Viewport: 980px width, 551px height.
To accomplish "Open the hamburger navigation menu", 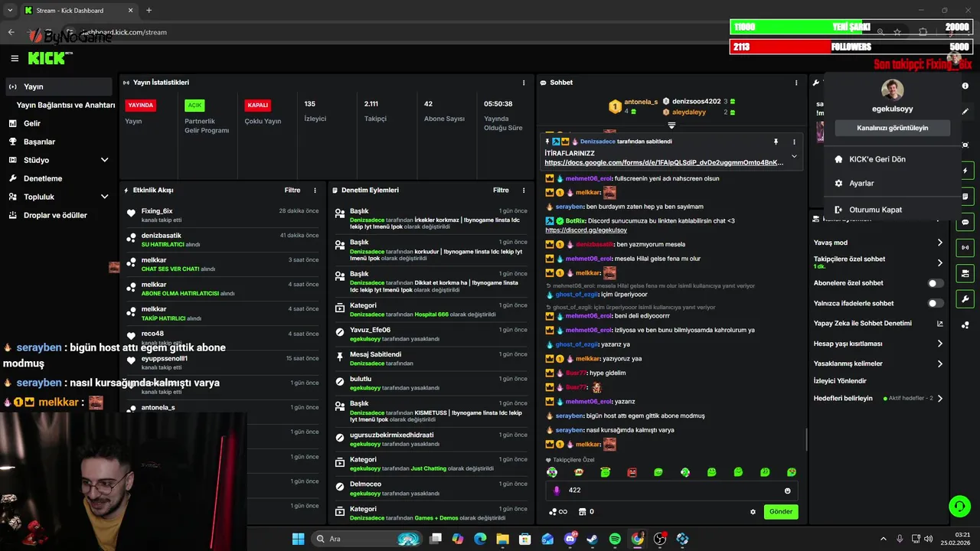I will tap(15, 58).
